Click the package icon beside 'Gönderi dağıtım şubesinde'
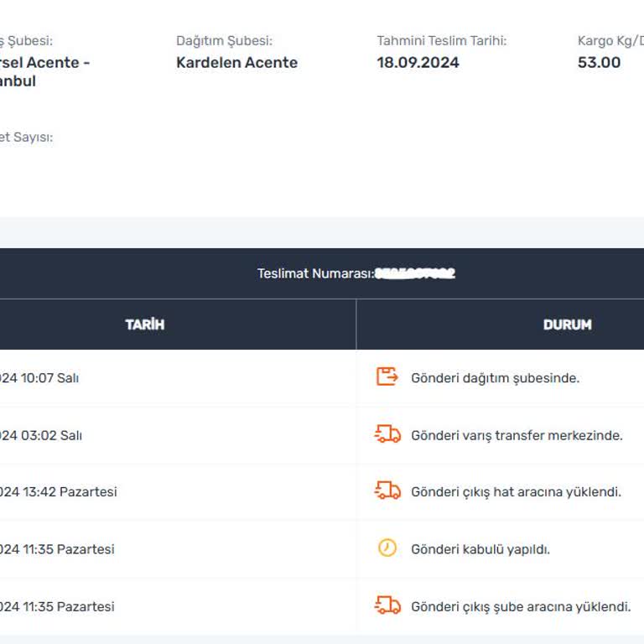This screenshot has height=644, width=644. 387,377
